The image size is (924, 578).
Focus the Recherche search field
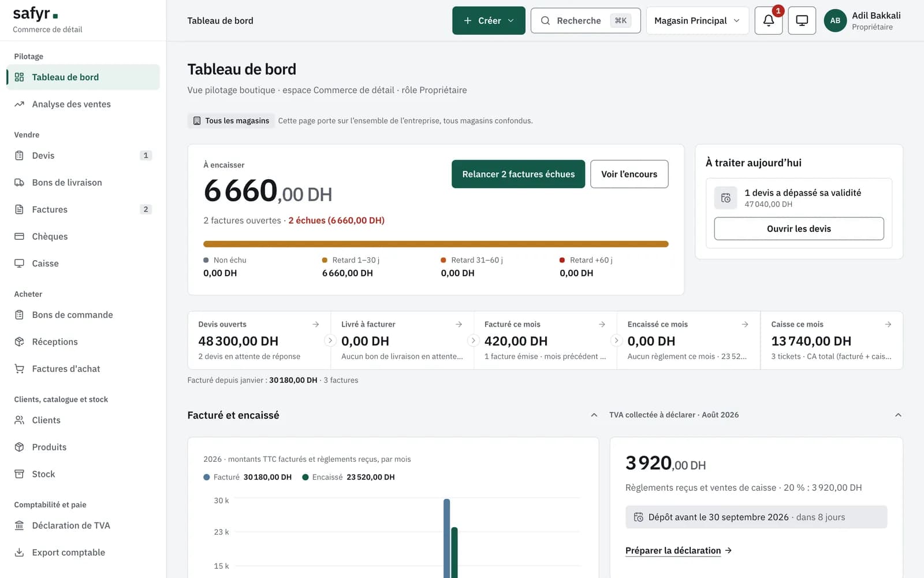(586, 21)
